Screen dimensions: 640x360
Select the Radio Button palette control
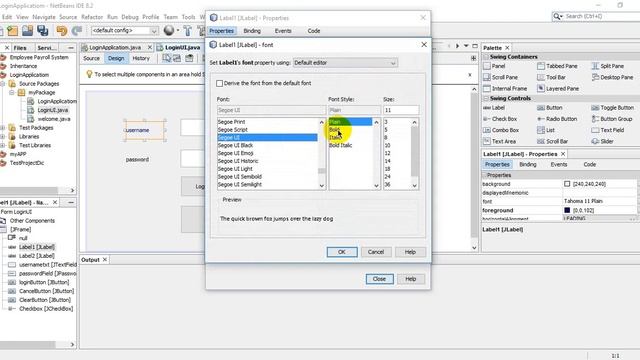click(x=557, y=119)
